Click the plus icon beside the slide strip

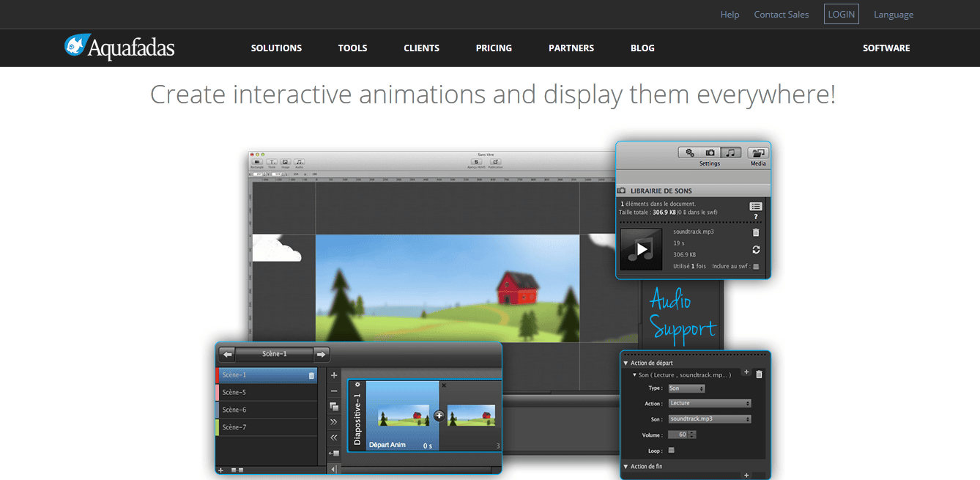(334, 375)
